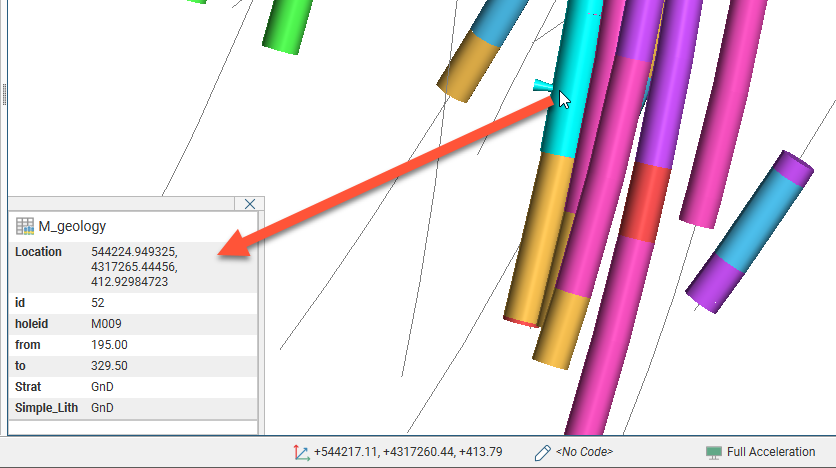Select the Strat value GnD
The height and width of the screenshot is (468, 836).
coord(102,387)
